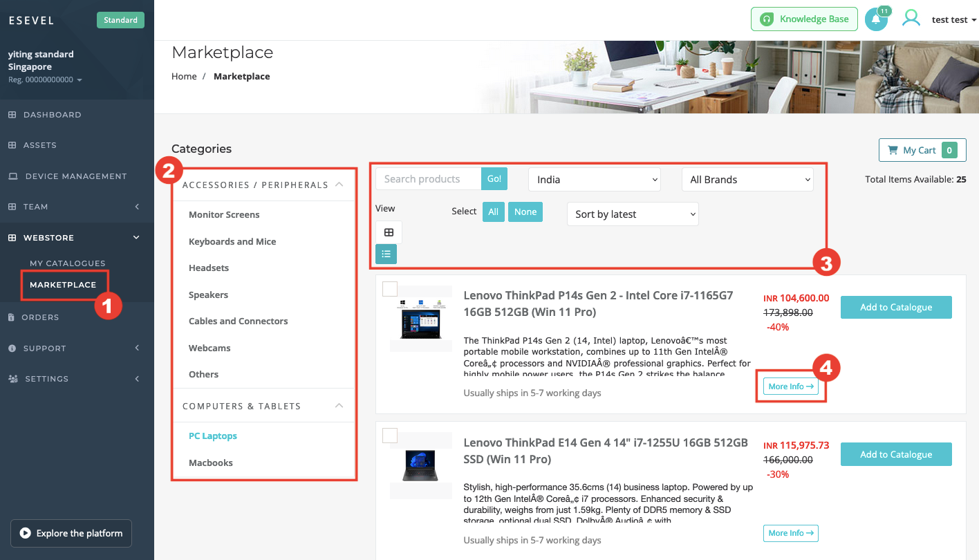Expand the Support menu chevron
Image resolution: width=979 pixels, height=560 pixels.
click(137, 348)
